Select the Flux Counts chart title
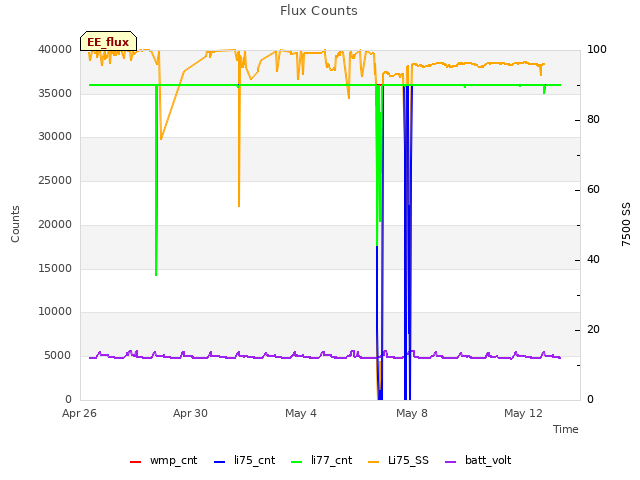This screenshot has height=480, width=640. tap(318, 11)
